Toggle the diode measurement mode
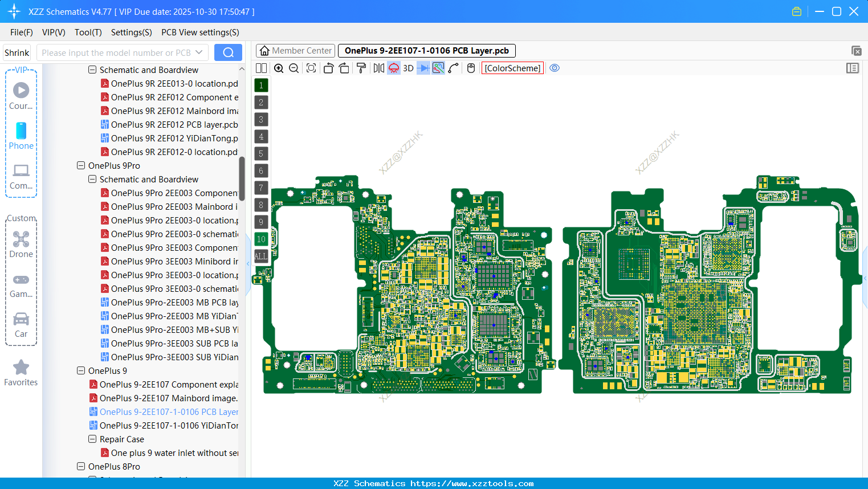Image resolution: width=868 pixels, height=489 pixels. coord(423,68)
